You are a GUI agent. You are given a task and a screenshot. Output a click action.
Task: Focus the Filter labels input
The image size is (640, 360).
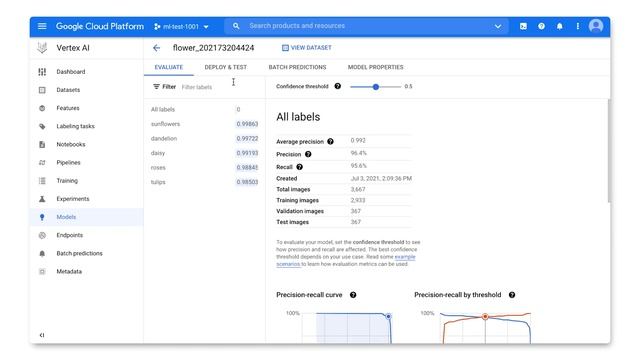[197, 87]
